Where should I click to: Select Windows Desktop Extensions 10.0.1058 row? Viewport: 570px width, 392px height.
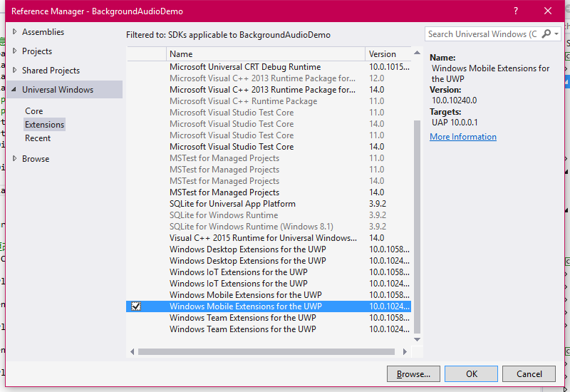[269, 249]
